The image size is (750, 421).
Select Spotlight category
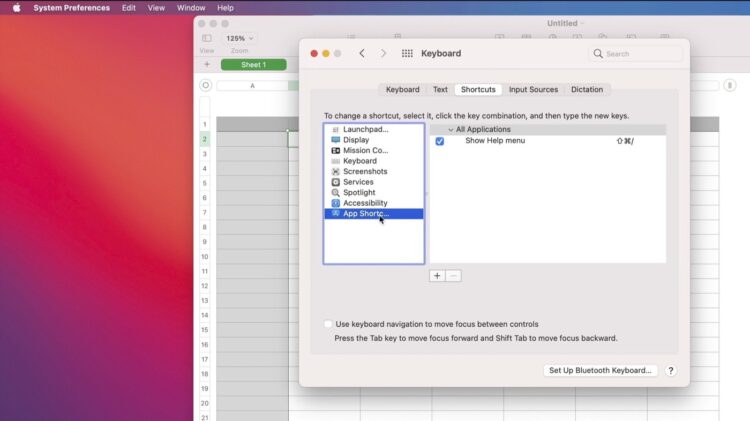pyautogui.click(x=374, y=192)
